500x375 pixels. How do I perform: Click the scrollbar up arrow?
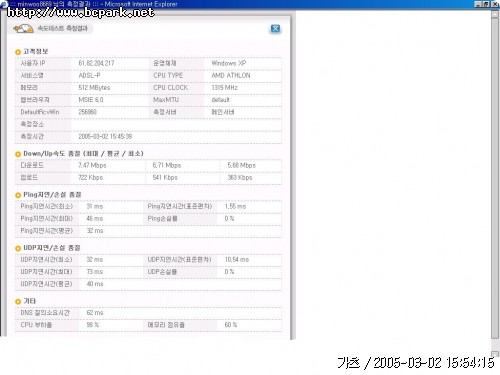pyautogui.click(x=495, y=14)
